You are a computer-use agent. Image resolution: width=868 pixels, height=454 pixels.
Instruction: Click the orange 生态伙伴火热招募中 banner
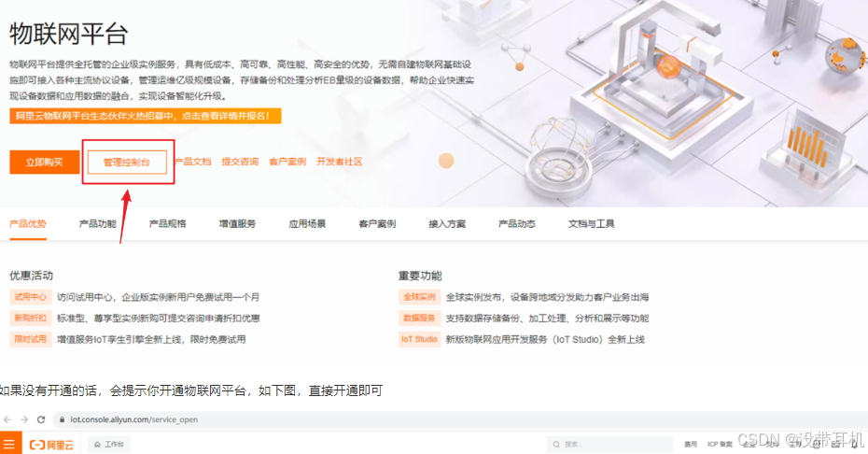[x=145, y=116]
